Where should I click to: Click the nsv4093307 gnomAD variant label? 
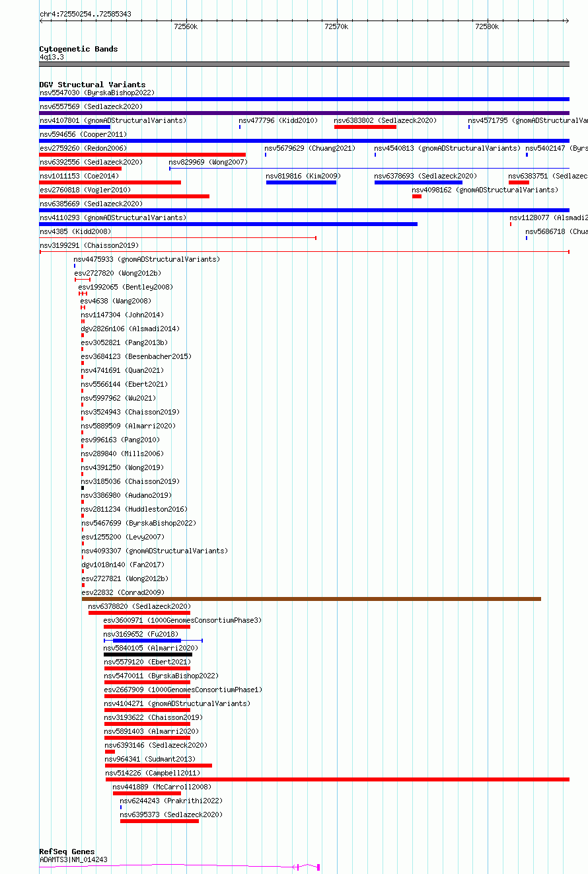point(155,551)
